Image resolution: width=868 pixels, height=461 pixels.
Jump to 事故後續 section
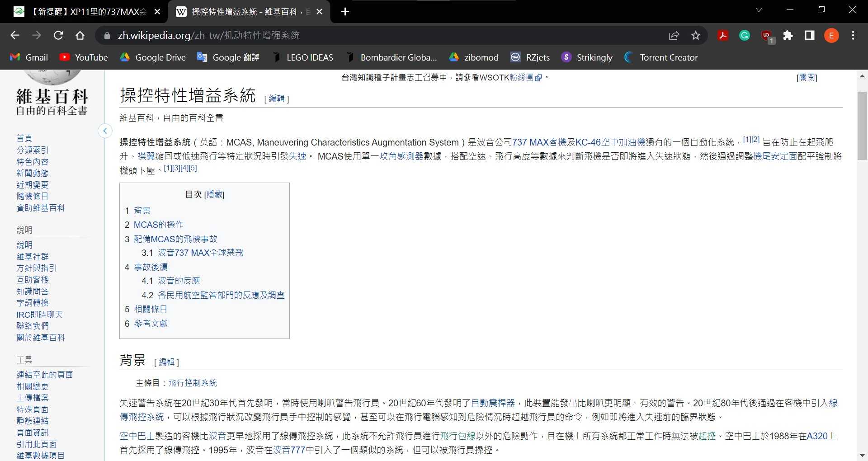pyautogui.click(x=151, y=267)
